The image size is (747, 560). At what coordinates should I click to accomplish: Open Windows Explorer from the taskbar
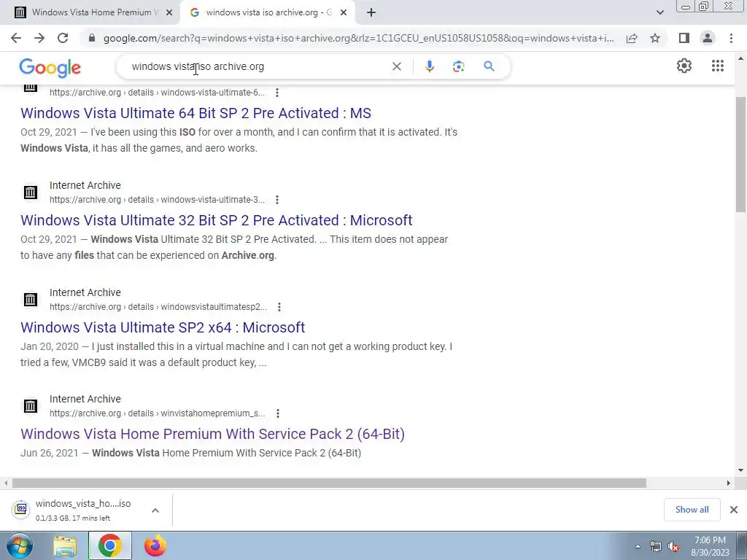click(65, 545)
